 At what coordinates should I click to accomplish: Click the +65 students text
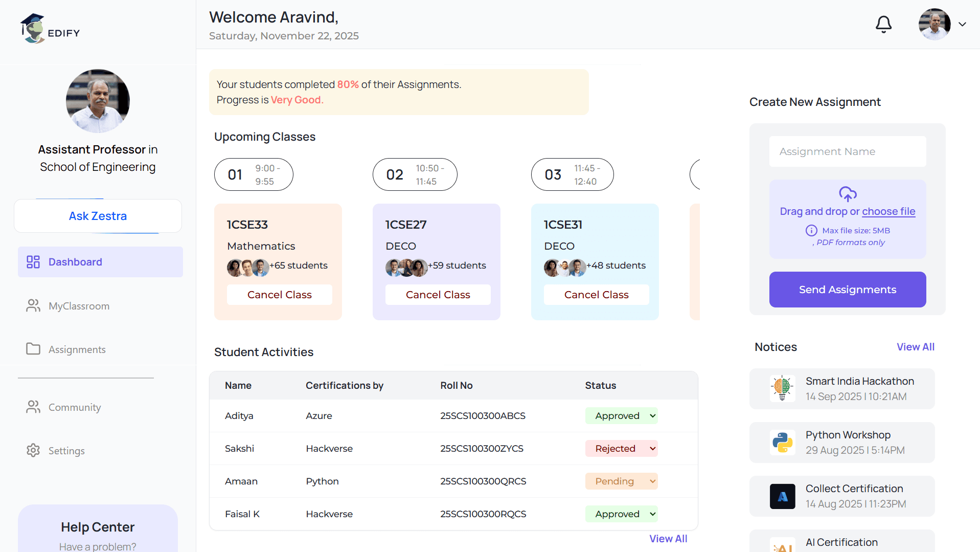coord(299,266)
